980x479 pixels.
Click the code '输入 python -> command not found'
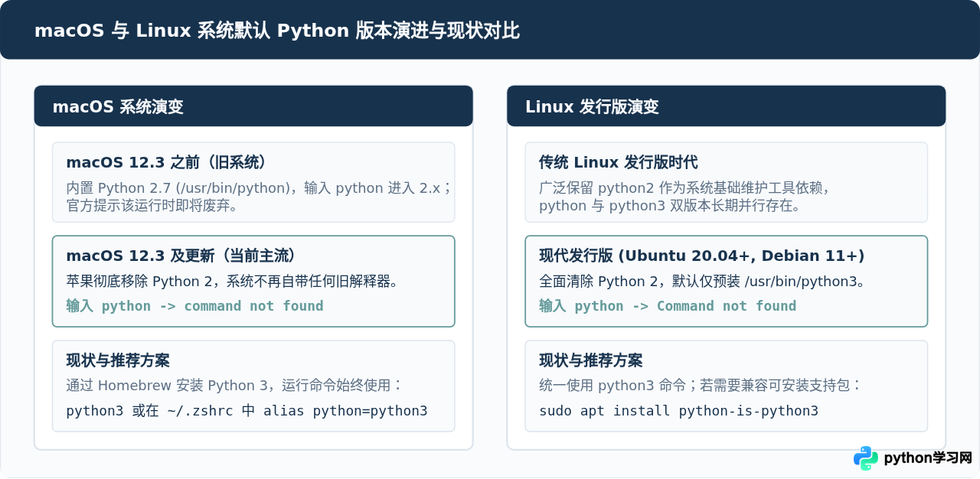click(x=194, y=306)
